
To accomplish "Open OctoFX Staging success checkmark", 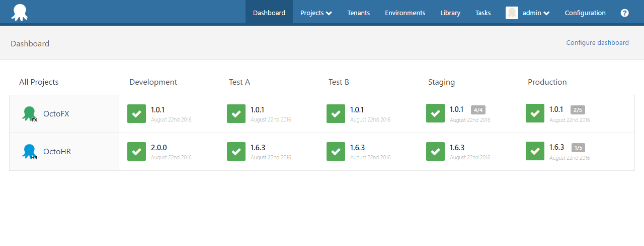I will tap(435, 113).
